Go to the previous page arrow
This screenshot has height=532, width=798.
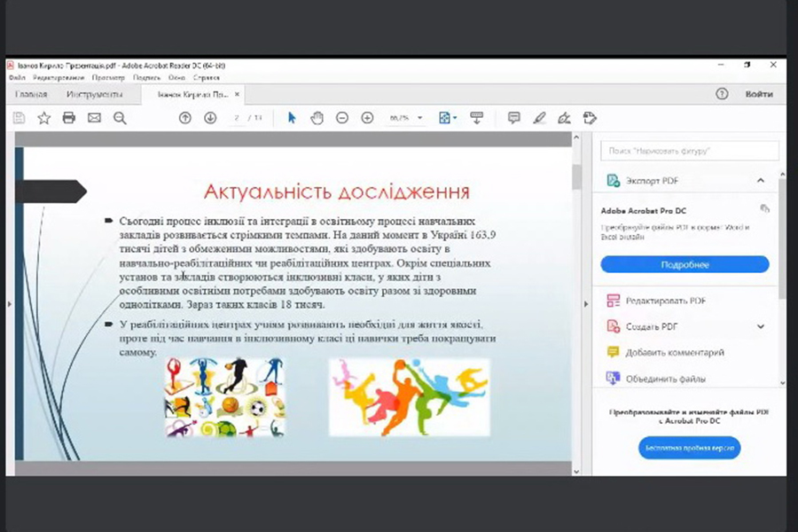pos(184,118)
